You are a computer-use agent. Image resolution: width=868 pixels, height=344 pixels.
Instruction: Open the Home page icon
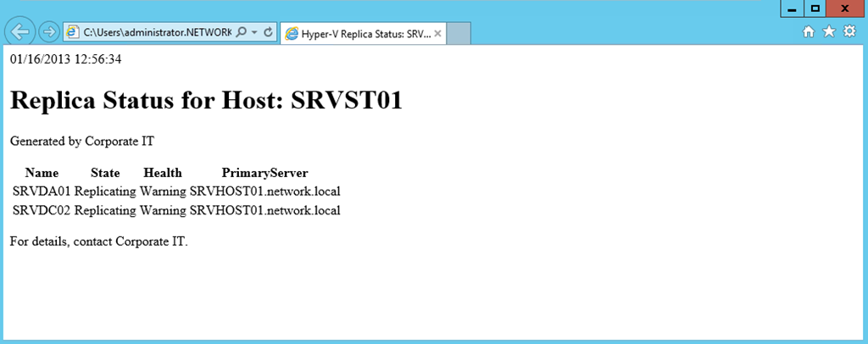(x=809, y=31)
